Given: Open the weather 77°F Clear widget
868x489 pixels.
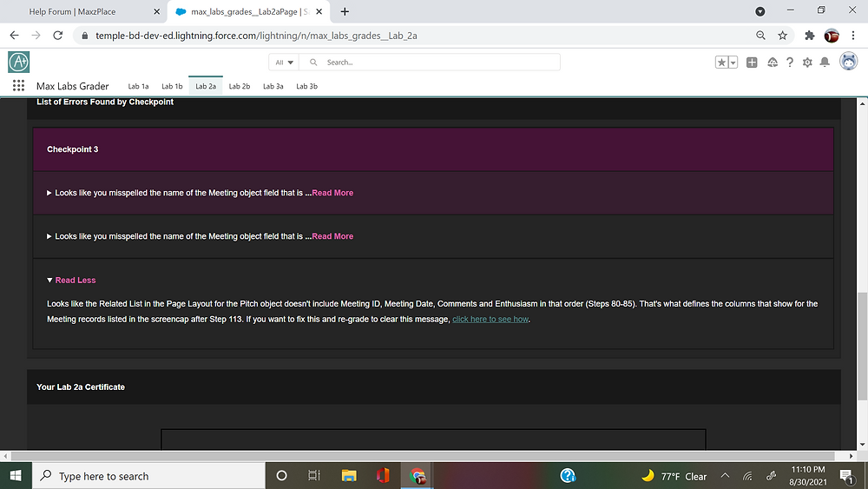Looking at the screenshot, I should 674,476.
